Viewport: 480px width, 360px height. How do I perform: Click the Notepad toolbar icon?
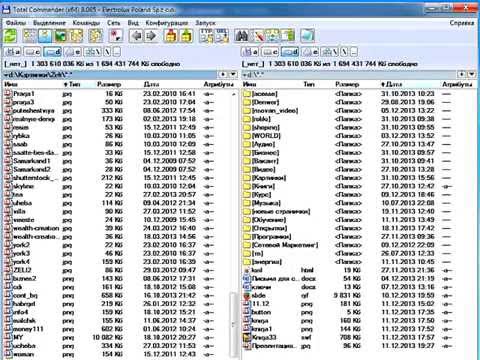[307, 36]
